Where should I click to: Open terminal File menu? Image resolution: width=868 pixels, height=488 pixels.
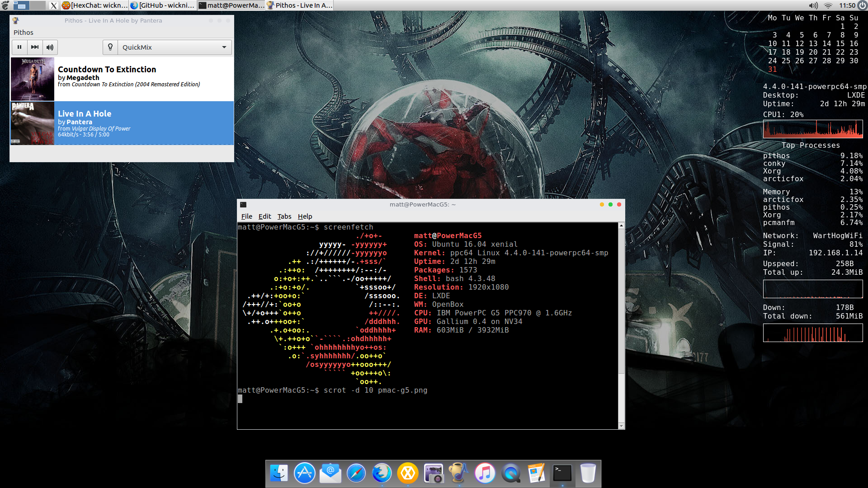[247, 216]
